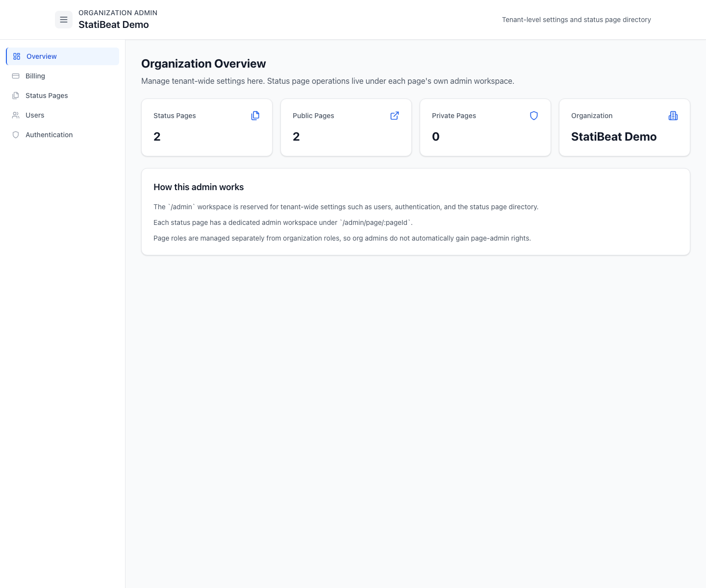
Task: Click the shield icon on Private Pages card
Action: [533, 116]
